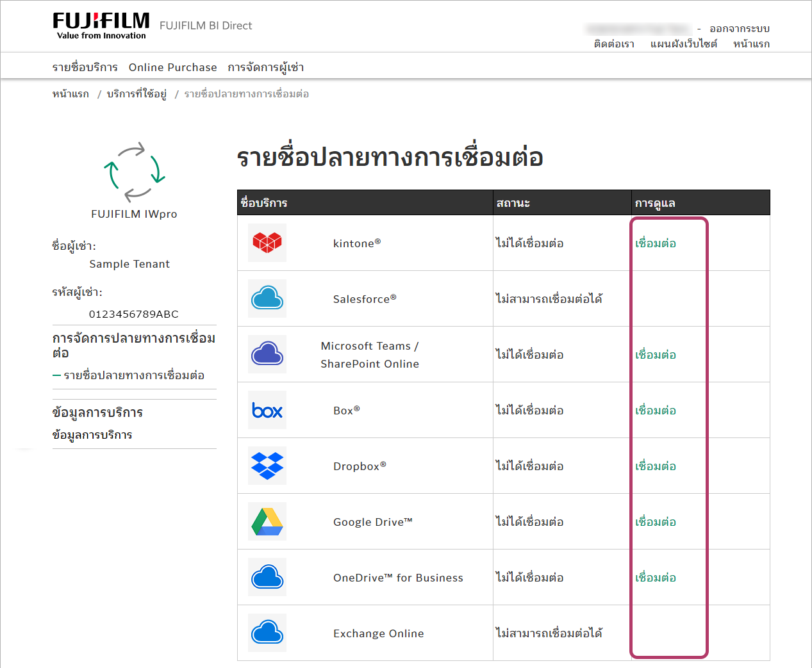The height and width of the screenshot is (668, 812).
Task: Click the Microsoft Teams / SharePoint cloud icon
Action: point(267,354)
